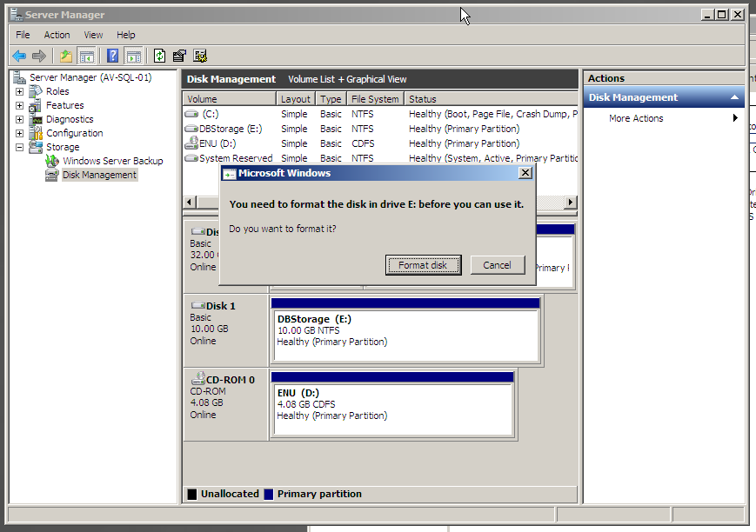Select the Server Manager (AV-SQL-01) root label
Screen dimensions: 756x532
point(90,77)
